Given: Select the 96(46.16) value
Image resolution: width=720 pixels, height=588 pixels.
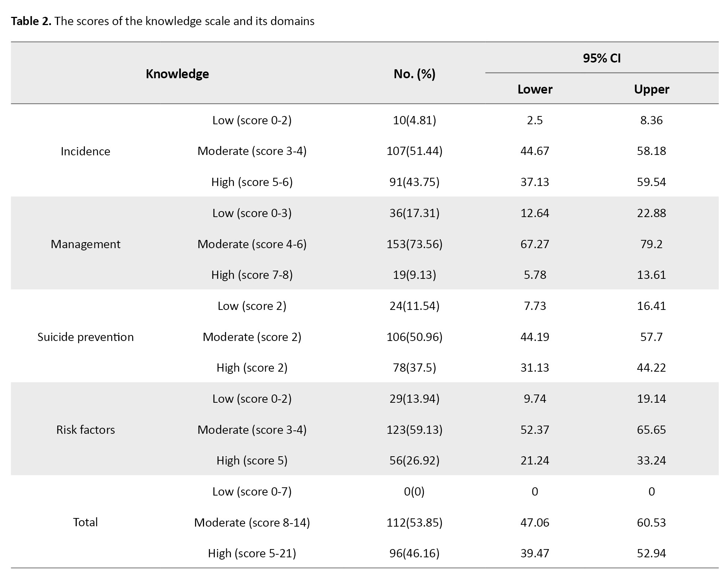Looking at the screenshot, I should point(414,553).
